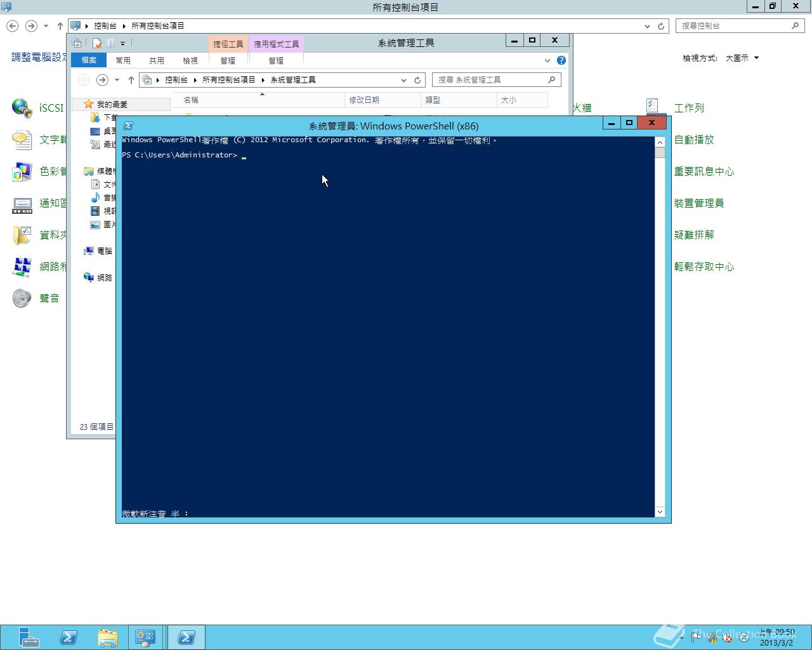The width and height of the screenshot is (812, 650).
Task: Launch the first PowerShell taskbar shortcut
Action: click(69, 637)
